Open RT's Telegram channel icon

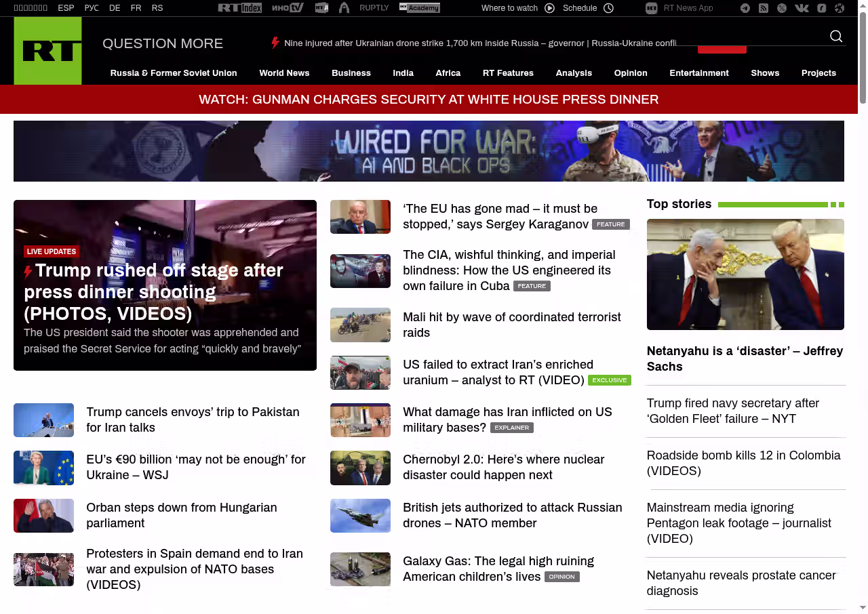745,8
